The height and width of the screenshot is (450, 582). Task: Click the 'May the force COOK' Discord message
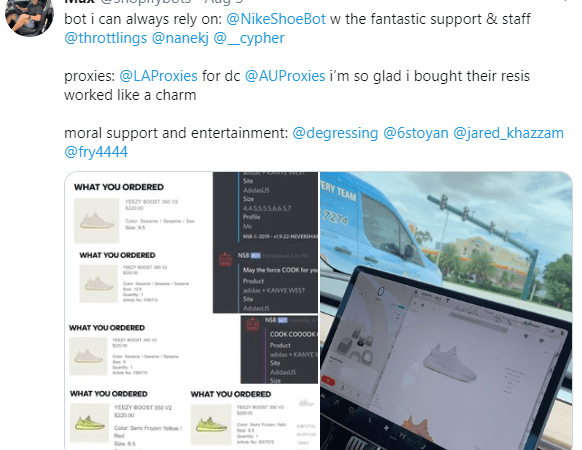click(x=280, y=270)
